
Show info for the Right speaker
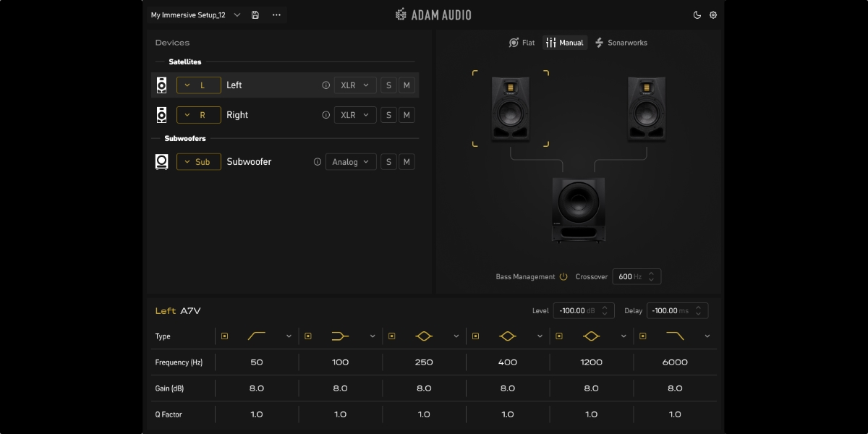coord(325,115)
